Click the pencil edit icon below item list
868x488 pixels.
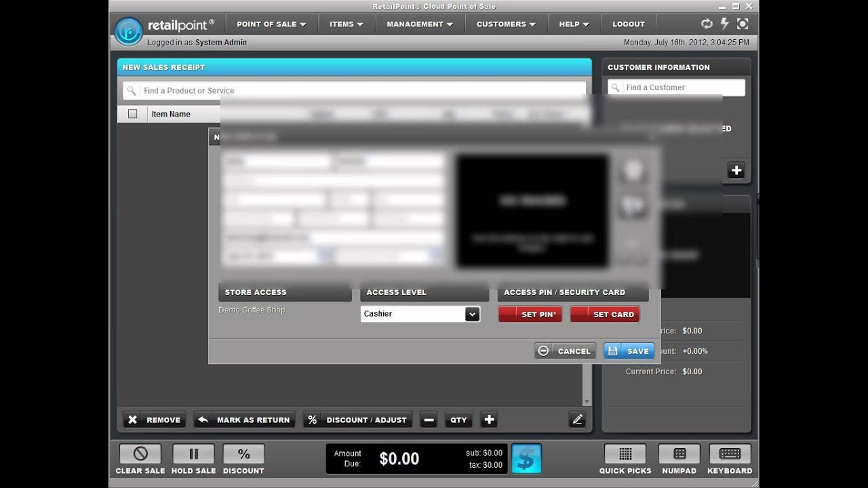(577, 420)
